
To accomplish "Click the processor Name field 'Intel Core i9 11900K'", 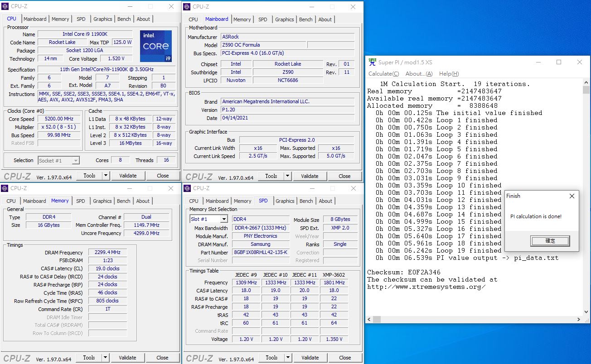I will point(85,34).
